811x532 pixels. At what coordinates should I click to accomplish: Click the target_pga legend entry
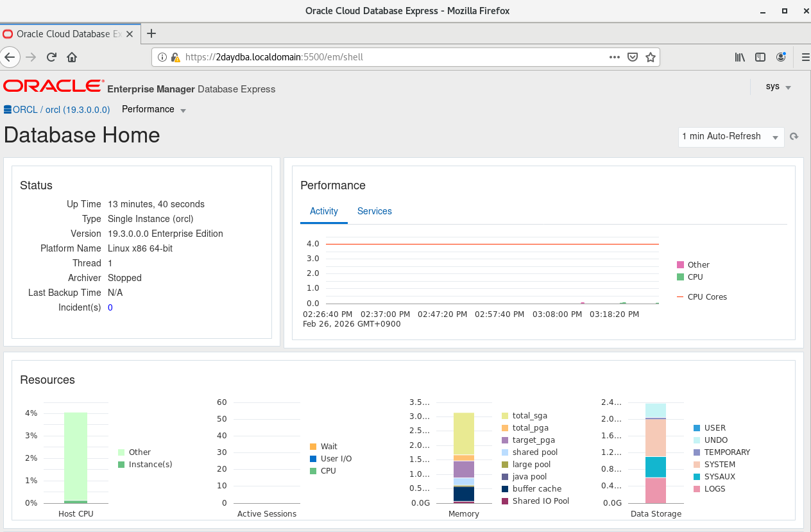(528, 440)
